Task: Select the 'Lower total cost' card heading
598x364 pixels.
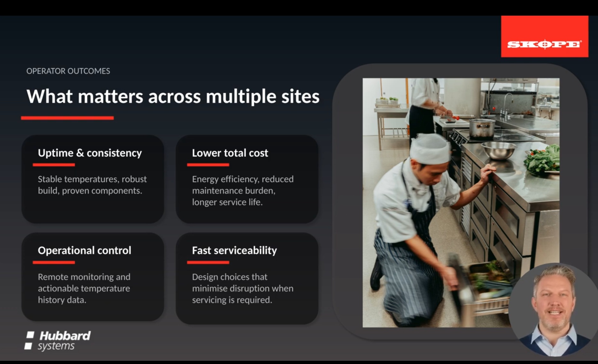Action: (230, 153)
